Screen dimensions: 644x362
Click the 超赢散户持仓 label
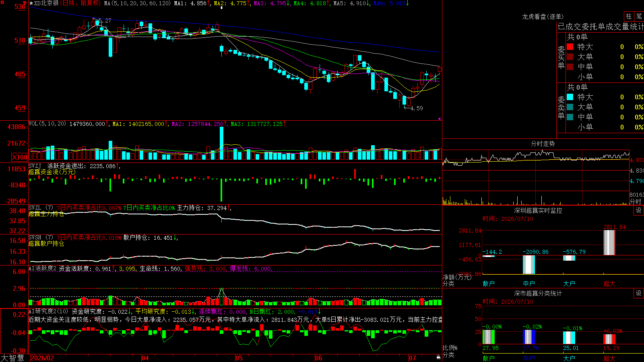[46, 244]
